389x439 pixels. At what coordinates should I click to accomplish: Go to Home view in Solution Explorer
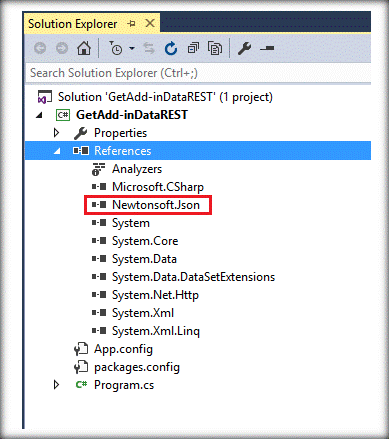click(x=84, y=48)
